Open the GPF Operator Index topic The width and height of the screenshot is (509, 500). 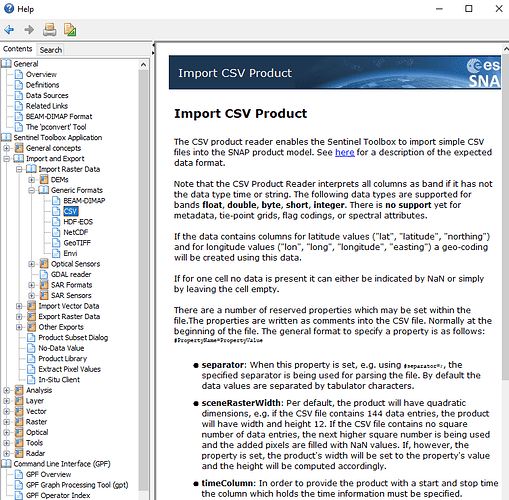[x=58, y=495]
